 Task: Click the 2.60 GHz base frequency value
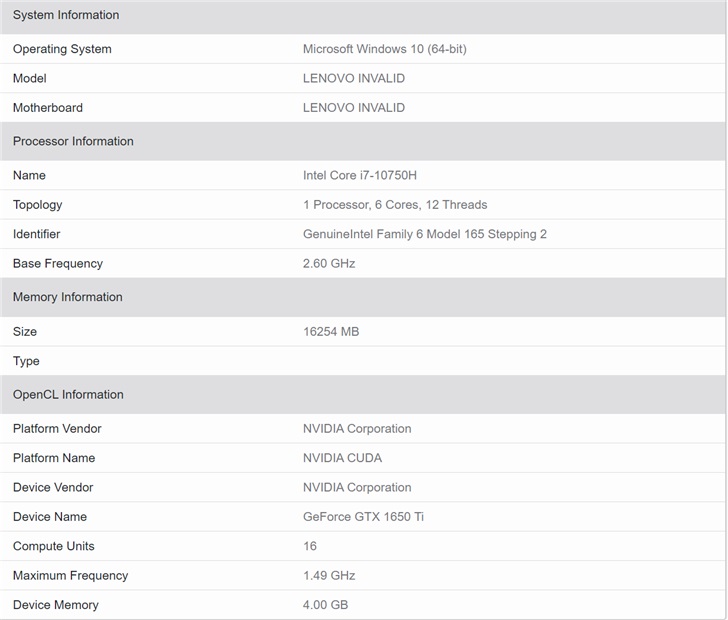pos(329,263)
